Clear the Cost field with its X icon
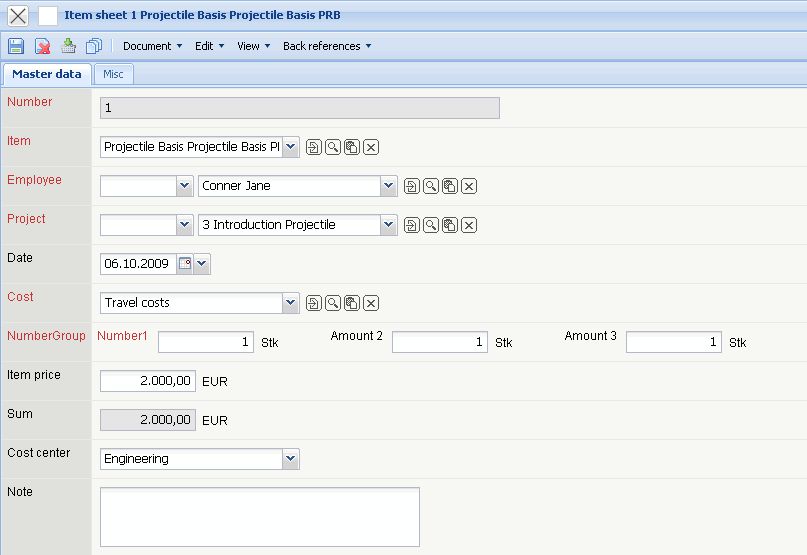 (370, 303)
